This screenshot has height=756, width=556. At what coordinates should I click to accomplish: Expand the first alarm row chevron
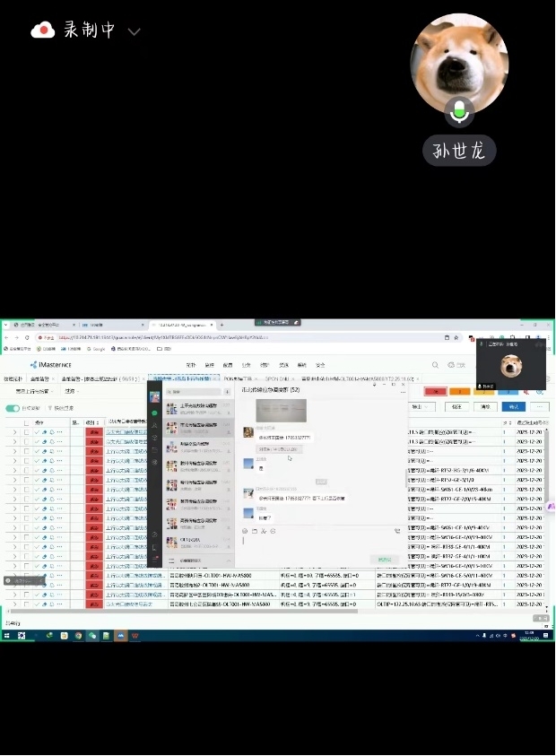[x=13, y=432]
